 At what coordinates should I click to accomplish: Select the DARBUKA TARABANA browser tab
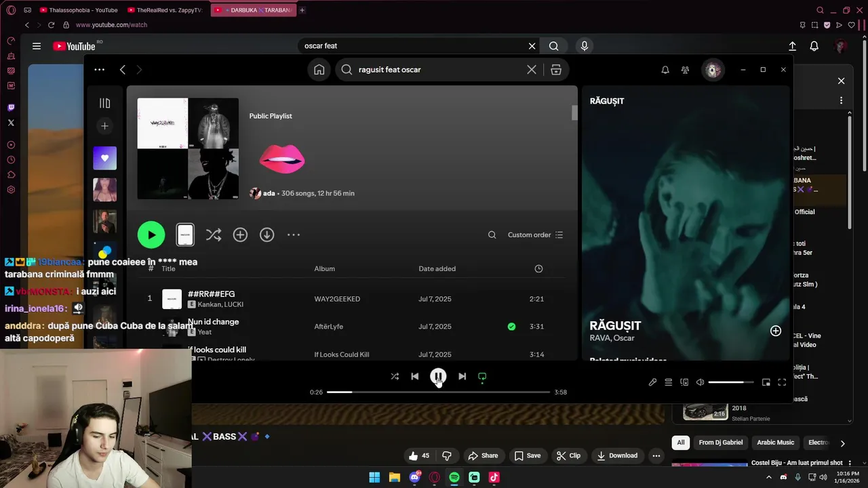click(x=254, y=10)
